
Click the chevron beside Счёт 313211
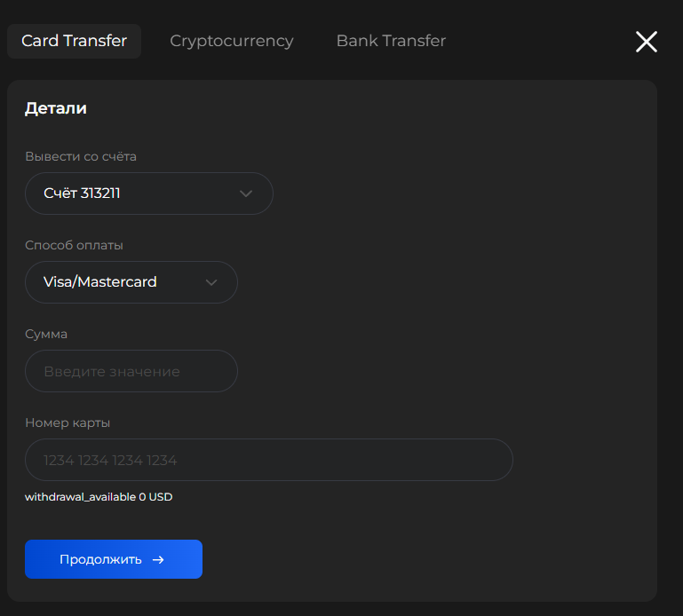click(x=246, y=193)
